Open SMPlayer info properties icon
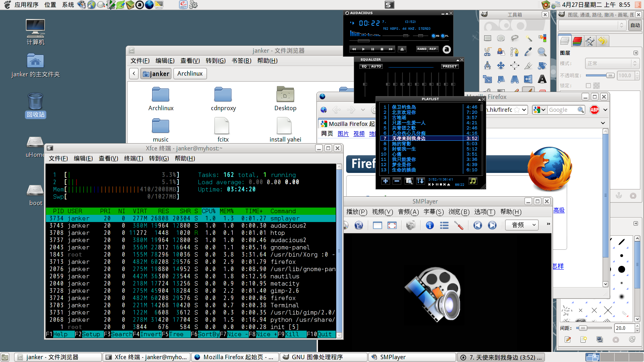This screenshot has width=644, height=362. tap(430, 225)
